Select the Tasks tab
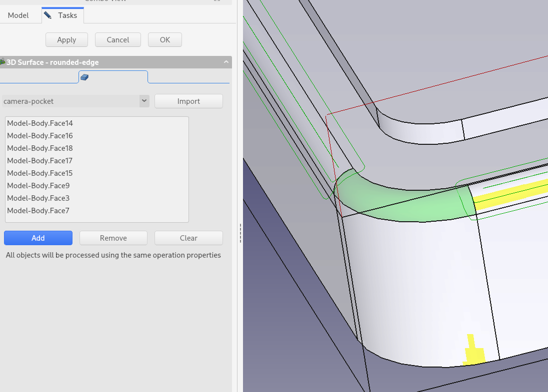Viewport: 548px width, 392px height. click(x=62, y=15)
